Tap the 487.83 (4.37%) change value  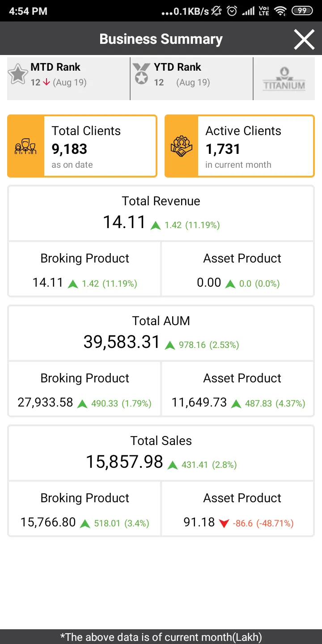coord(275,403)
